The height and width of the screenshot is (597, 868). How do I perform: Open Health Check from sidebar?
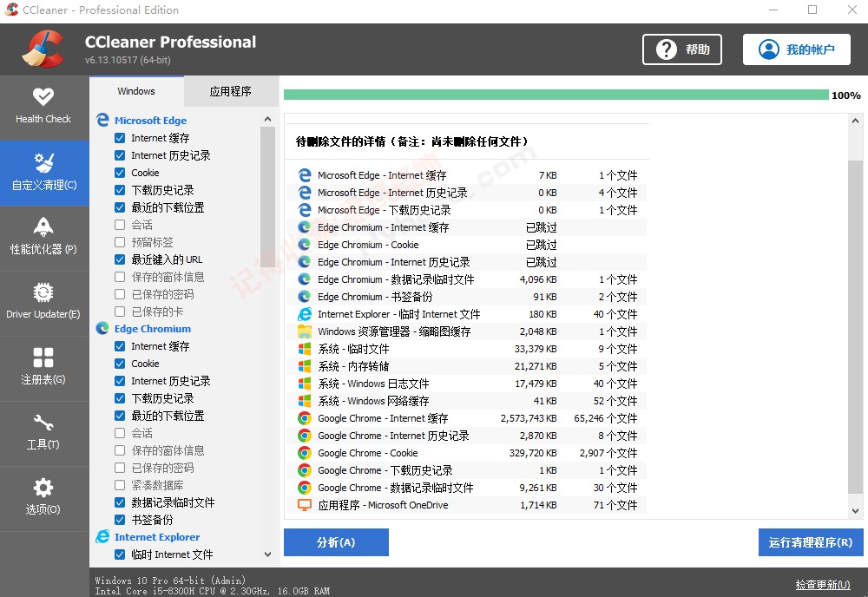click(x=43, y=107)
